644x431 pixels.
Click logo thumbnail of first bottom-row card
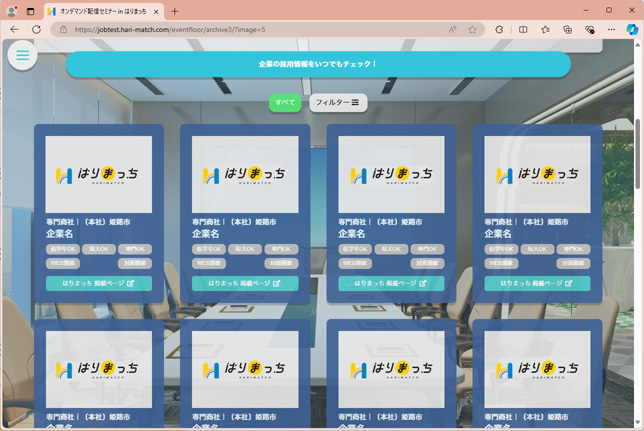(99, 369)
